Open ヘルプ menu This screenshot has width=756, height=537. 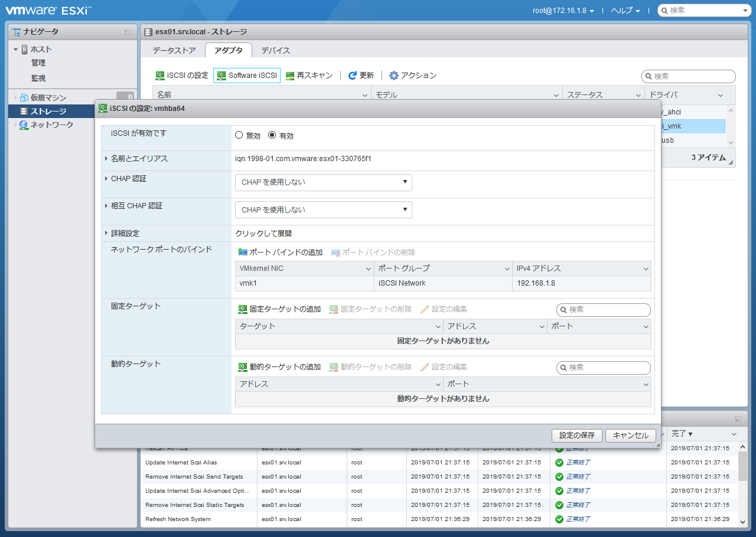625,11
